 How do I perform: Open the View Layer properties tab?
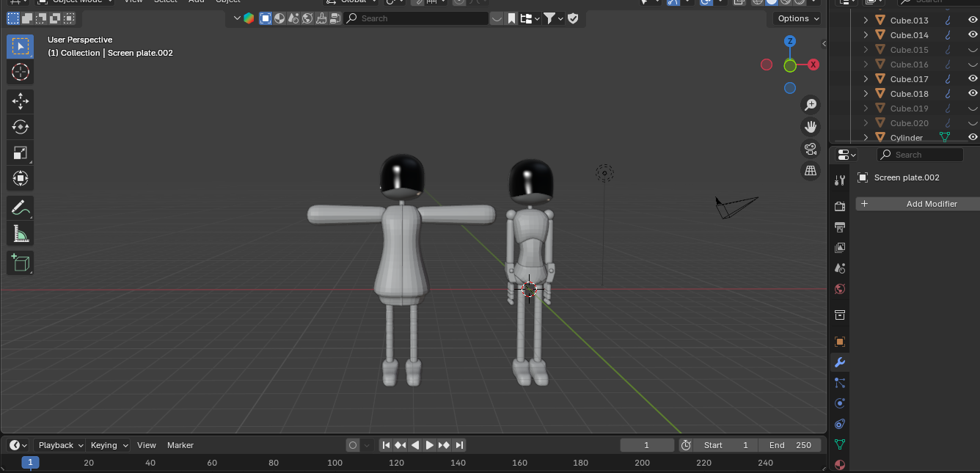coord(840,248)
